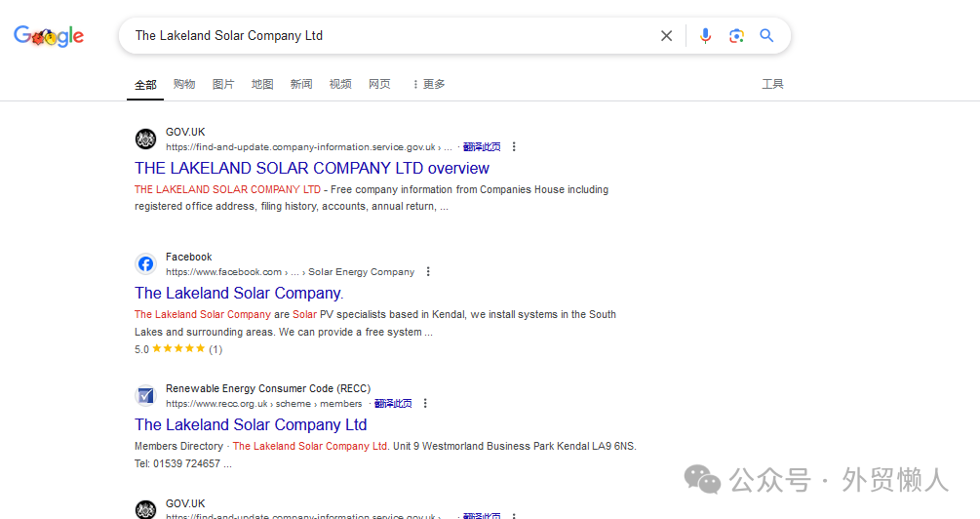Open three-dot menu for first GOV.UK result

click(x=514, y=147)
